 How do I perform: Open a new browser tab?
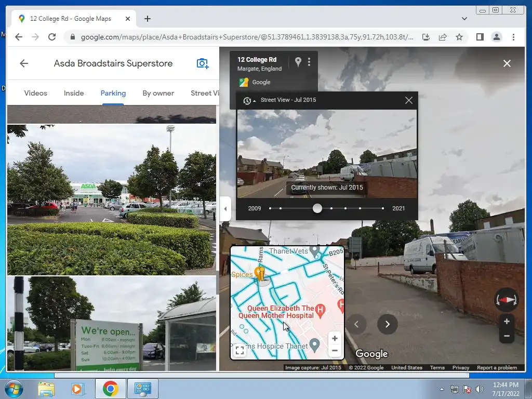point(147,19)
